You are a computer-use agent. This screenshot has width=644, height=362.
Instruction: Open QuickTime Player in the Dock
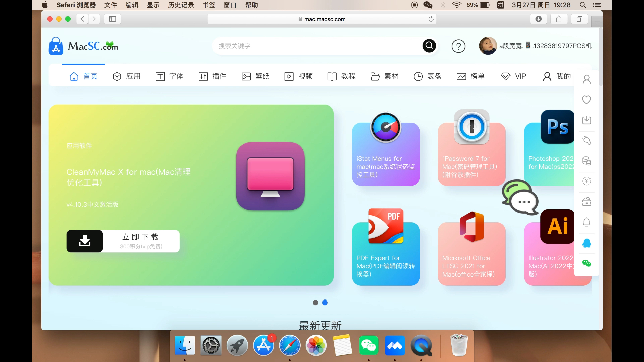pos(421,345)
